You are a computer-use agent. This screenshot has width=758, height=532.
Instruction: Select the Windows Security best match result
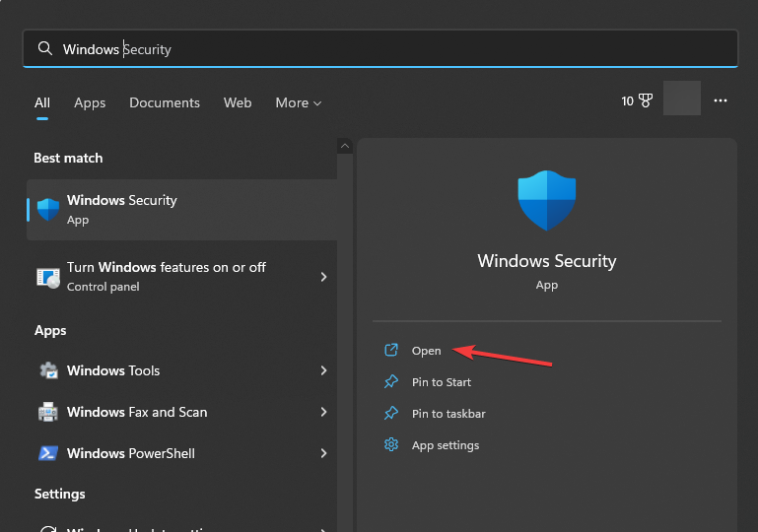(181, 210)
